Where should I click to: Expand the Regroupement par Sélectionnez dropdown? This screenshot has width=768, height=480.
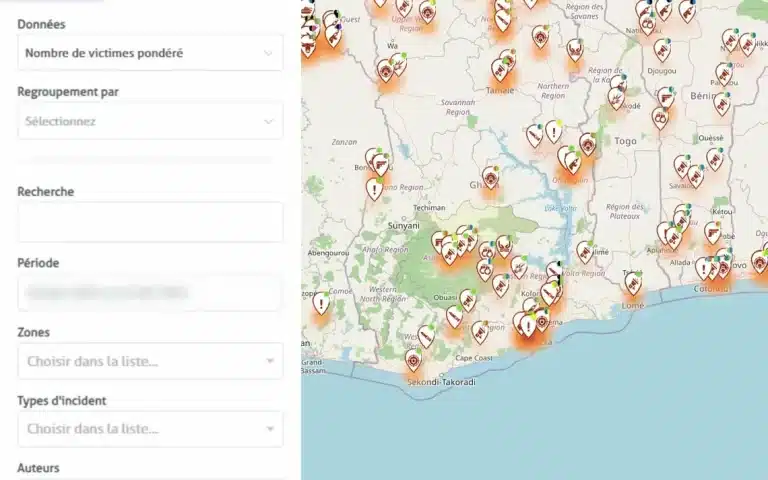click(x=150, y=121)
